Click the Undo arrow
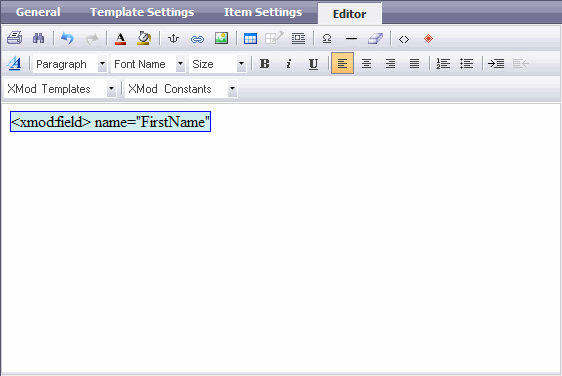This screenshot has height=376, width=562. click(67, 38)
